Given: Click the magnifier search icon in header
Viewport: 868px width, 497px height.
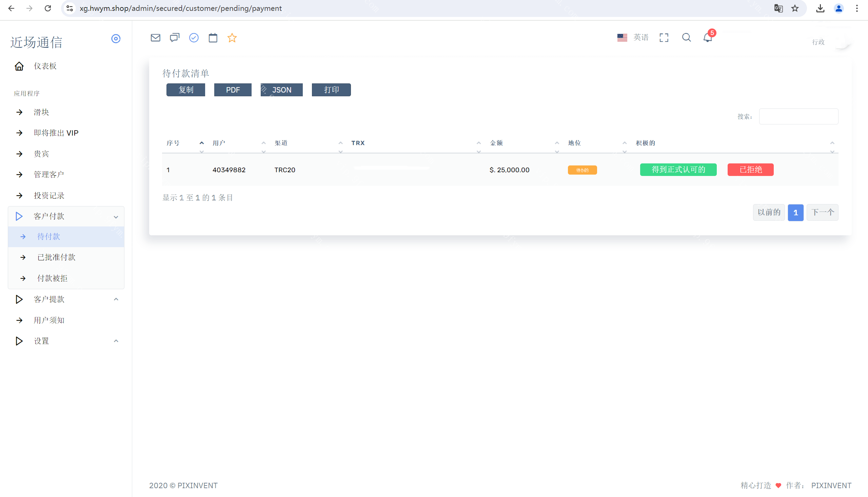Looking at the screenshot, I should coord(686,38).
